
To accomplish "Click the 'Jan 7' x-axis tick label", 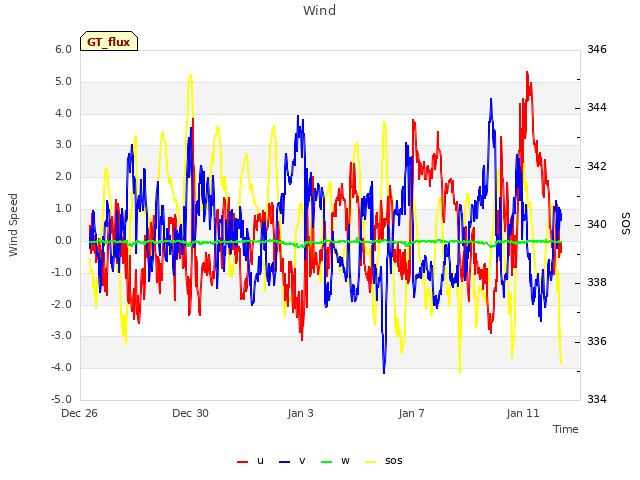I will (411, 413).
